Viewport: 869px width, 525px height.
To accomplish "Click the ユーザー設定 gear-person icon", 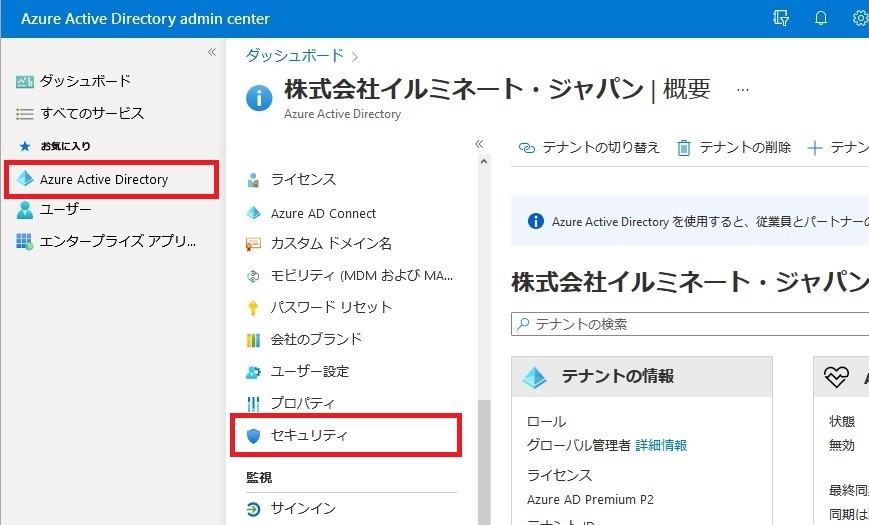I will pyautogui.click(x=253, y=372).
